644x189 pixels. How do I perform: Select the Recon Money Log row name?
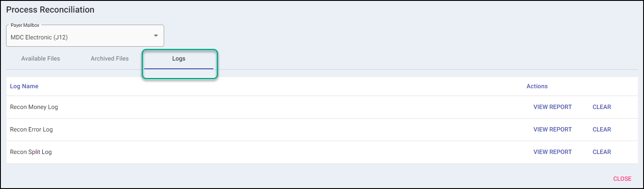pos(34,107)
